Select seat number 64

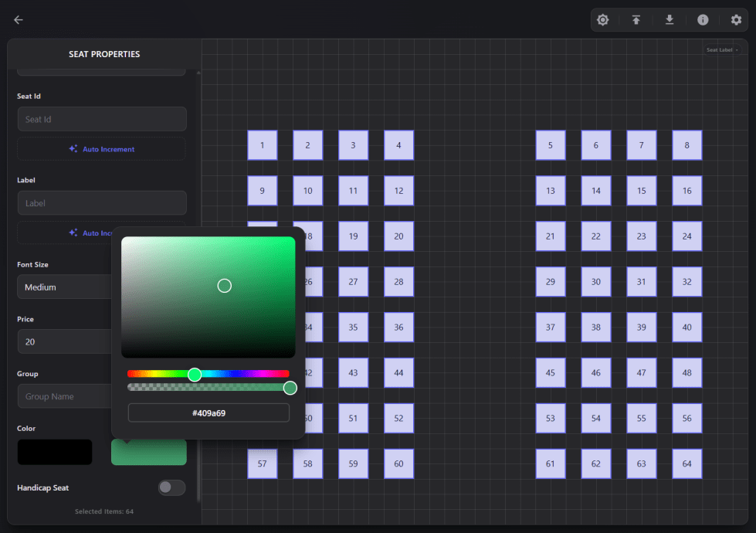point(687,463)
